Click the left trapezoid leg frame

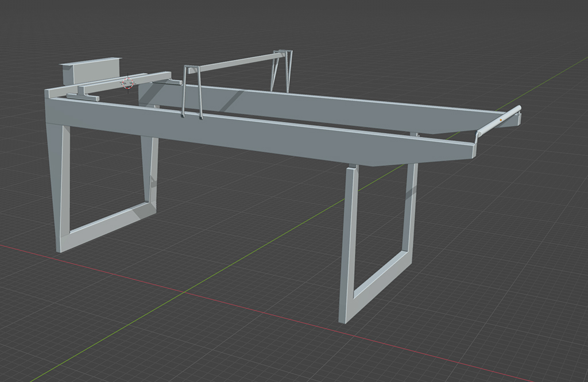point(101,188)
